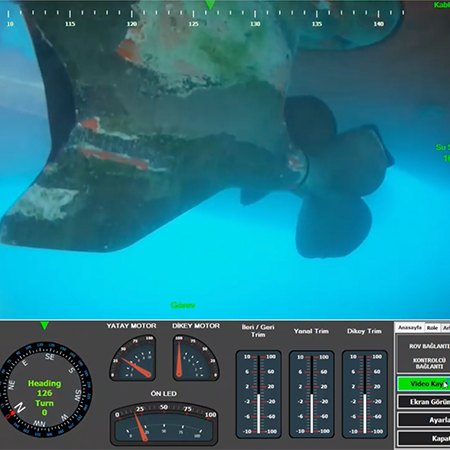450x450 pixels.
Task: Click the Dikey Trim label
Action: click(x=364, y=331)
